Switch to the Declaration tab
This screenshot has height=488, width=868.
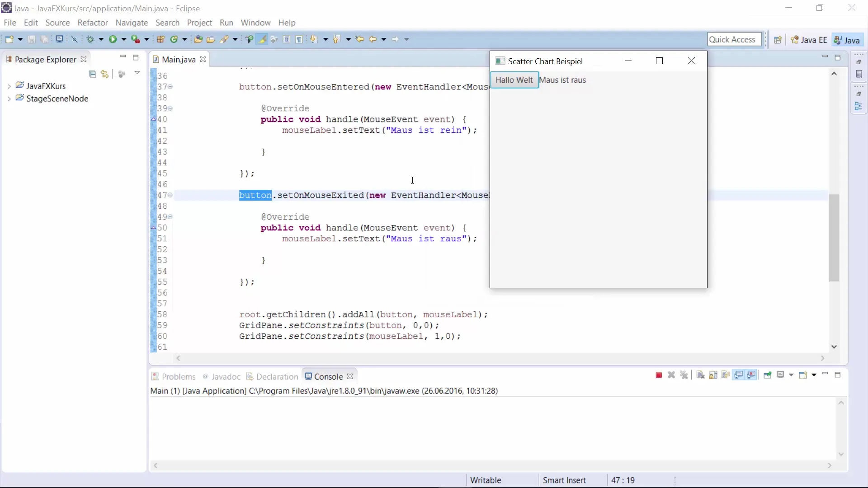(273, 376)
